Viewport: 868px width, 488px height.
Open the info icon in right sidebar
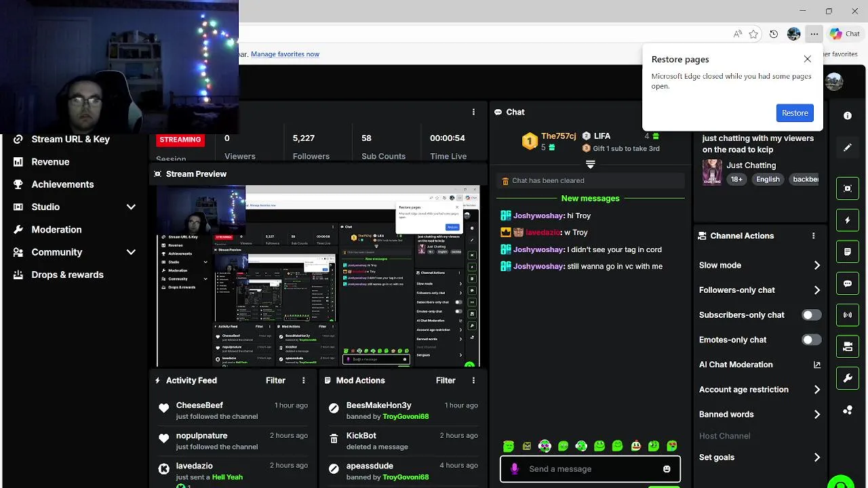(848, 116)
